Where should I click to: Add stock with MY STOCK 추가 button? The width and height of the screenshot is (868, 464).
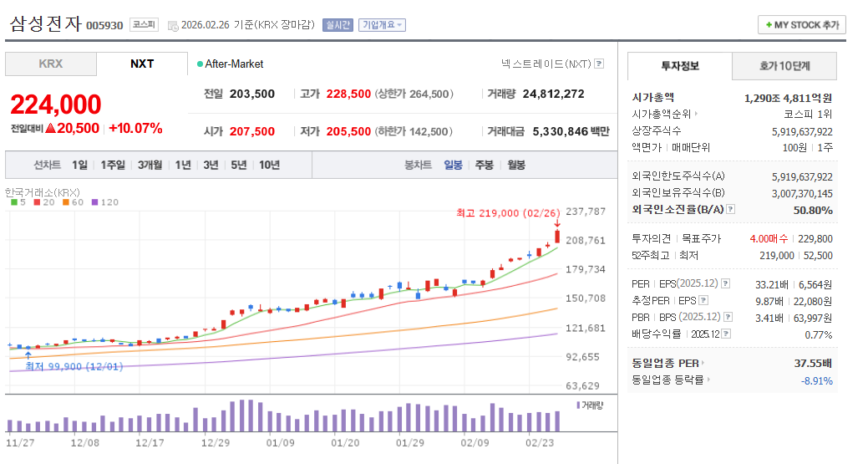(x=801, y=25)
